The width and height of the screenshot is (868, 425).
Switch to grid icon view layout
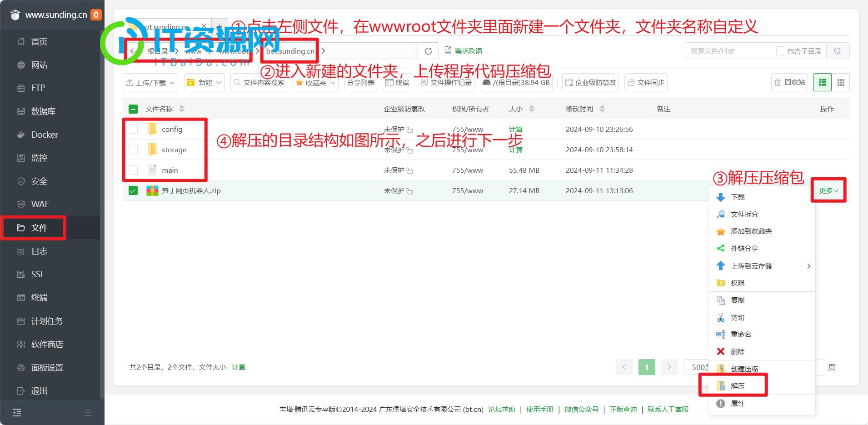[x=841, y=82]
